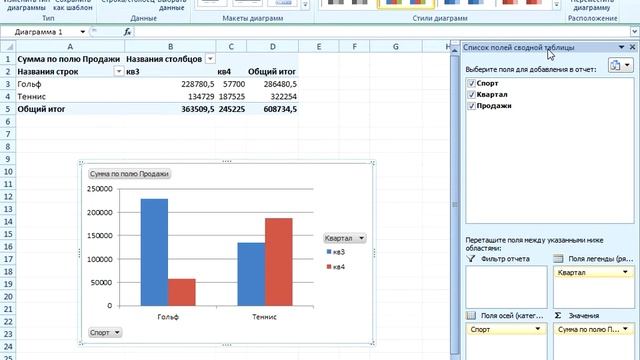
Task: Expand the chart layouts gallery
Action: click(x=305, y=5)
